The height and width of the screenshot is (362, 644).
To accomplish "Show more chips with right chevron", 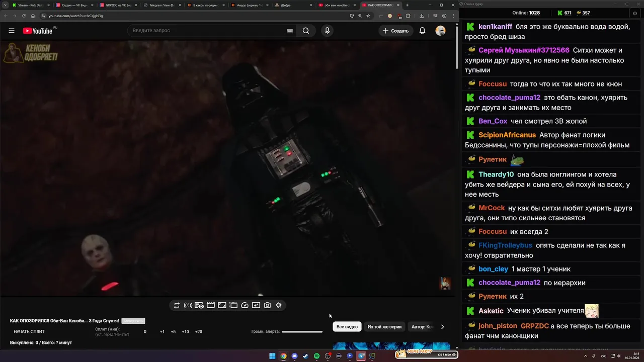I will tap(442, 327).
